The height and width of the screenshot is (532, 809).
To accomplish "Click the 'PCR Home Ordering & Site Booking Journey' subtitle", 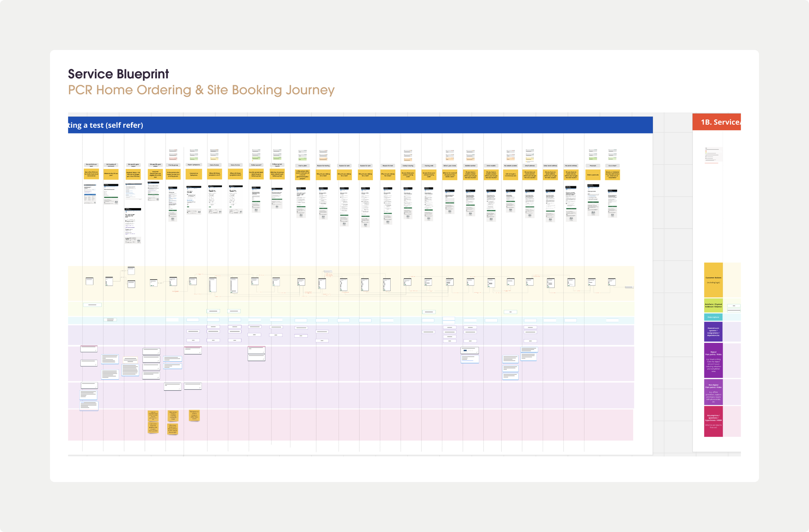I will coord(201,90).
